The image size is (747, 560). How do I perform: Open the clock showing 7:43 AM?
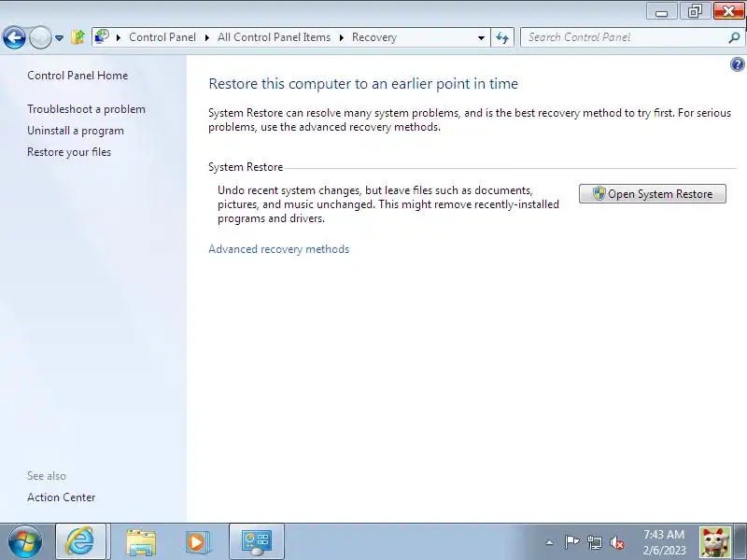tap(664, 542)
